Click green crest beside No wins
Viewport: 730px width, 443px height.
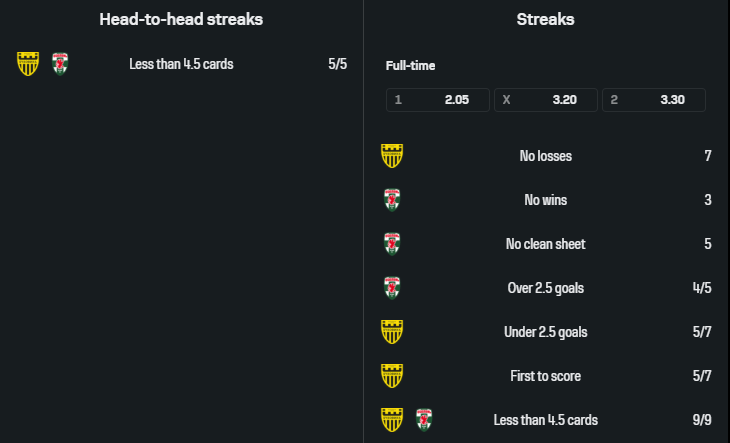392,200
